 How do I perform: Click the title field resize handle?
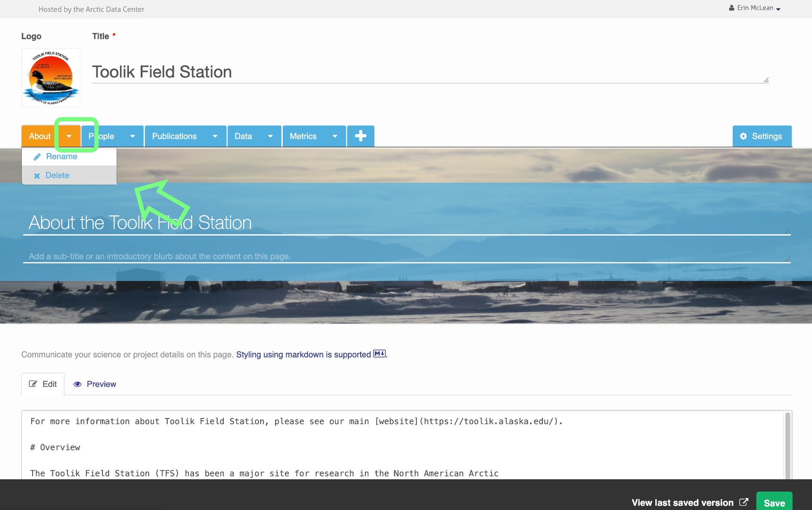(x=766, y=80)
